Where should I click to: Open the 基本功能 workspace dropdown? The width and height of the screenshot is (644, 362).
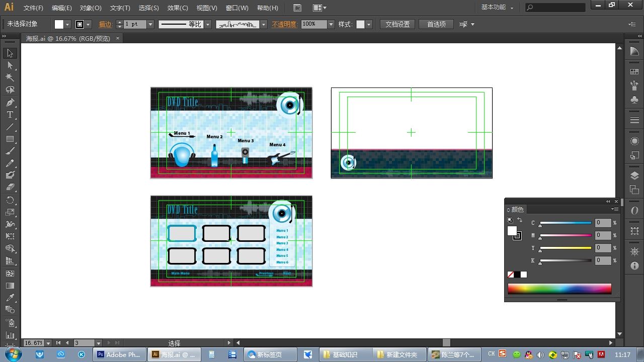[x=497, y=8]
